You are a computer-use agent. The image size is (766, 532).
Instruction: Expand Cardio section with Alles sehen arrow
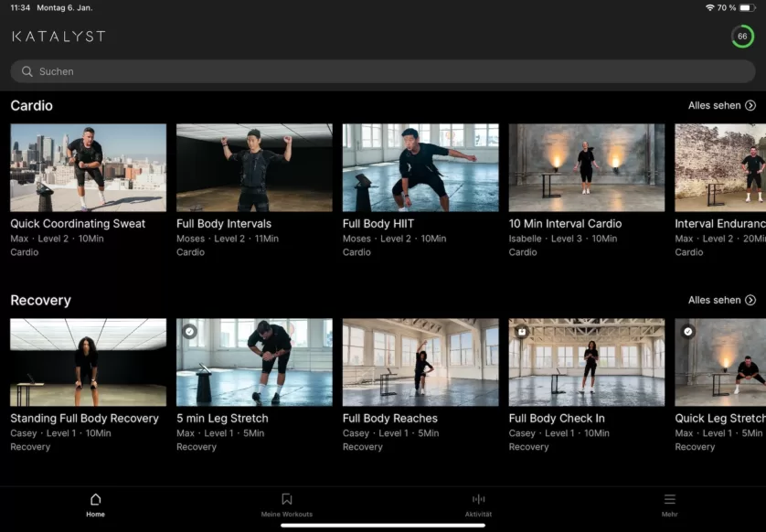(x=750, y=106)
